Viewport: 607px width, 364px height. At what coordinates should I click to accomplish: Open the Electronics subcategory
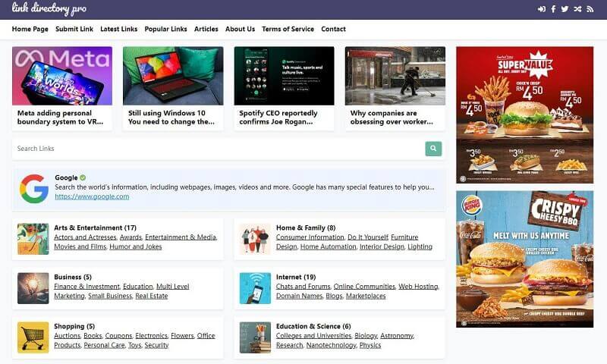pos(152,336)
